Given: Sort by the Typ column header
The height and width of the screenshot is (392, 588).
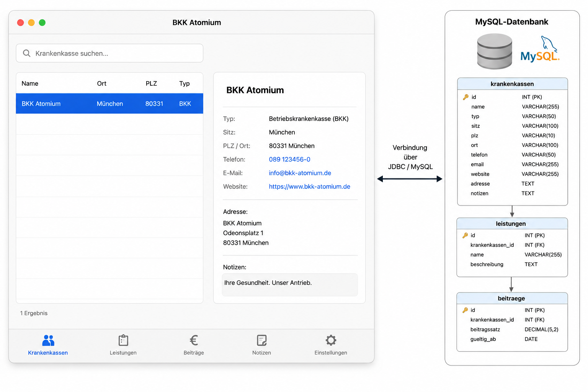Looking at the screenshot, I should click(x=185, y=83).
